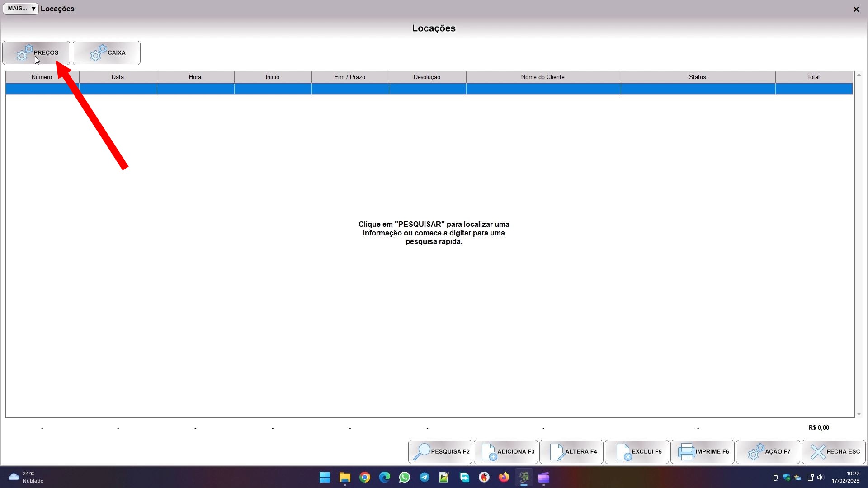Open Telegram from the taskbar
868x488 pixels.
[425, 478]
